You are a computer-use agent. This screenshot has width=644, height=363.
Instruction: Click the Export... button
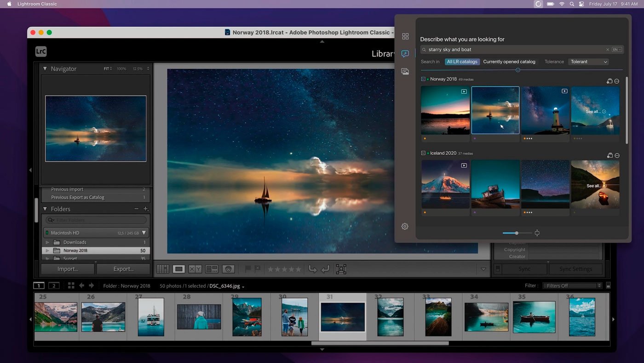(123, 269)
